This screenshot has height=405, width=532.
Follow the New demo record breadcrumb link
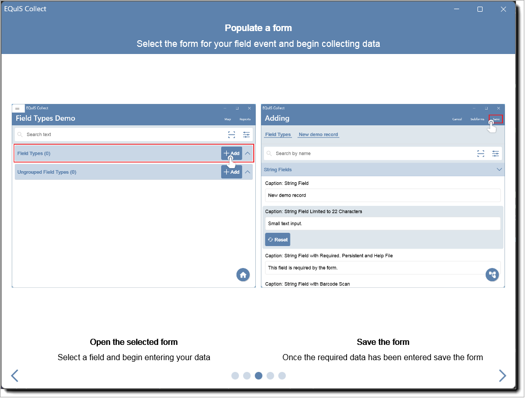(x=318, y=134)
